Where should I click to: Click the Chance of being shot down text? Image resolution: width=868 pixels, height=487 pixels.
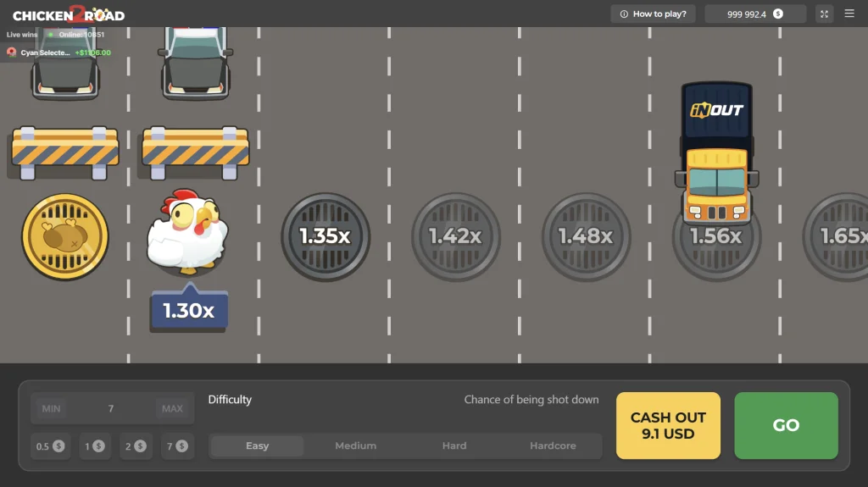[x=531, y=400]
